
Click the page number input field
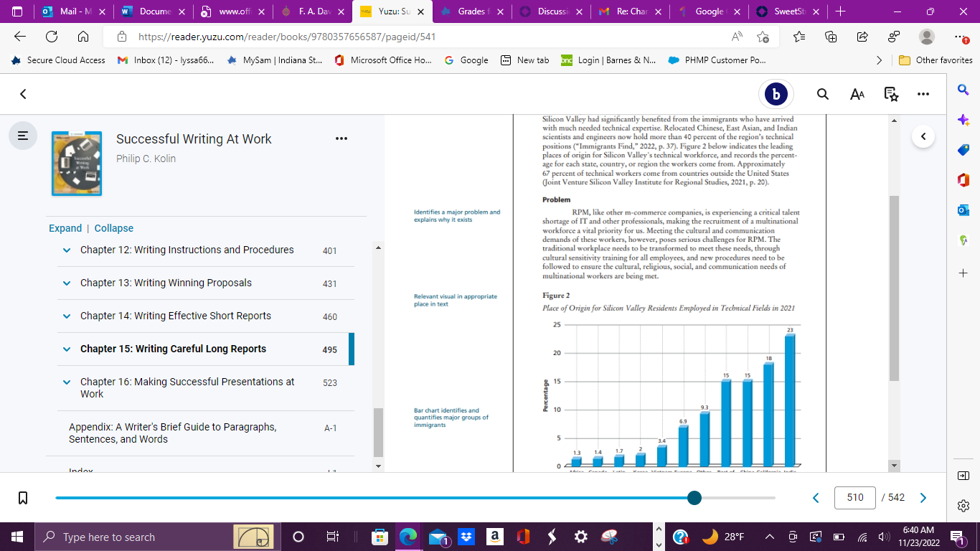855,497
